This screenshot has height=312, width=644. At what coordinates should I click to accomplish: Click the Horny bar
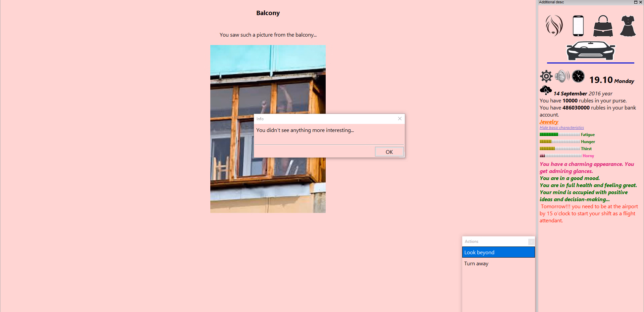coord(560,156)
